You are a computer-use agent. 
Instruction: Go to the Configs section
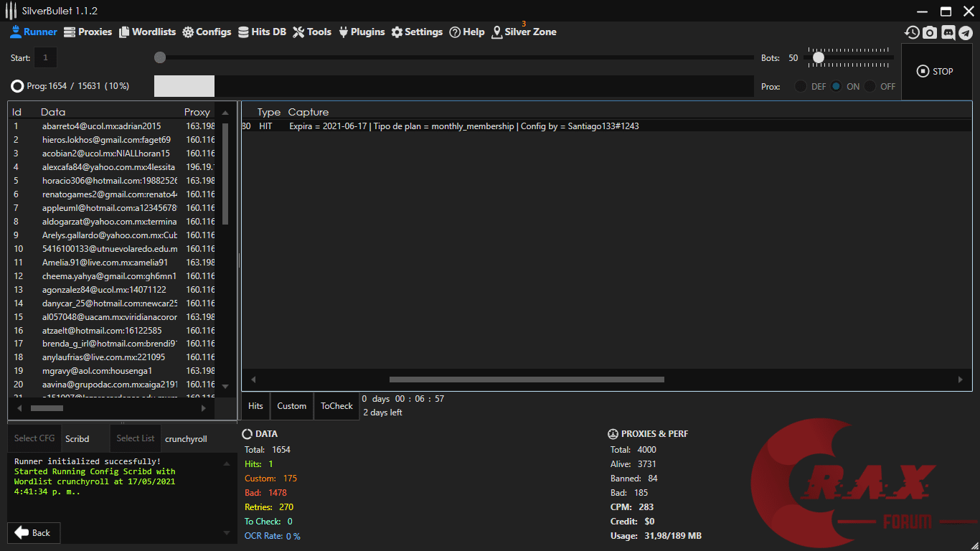pyautogui.click(x=207, y=32)
